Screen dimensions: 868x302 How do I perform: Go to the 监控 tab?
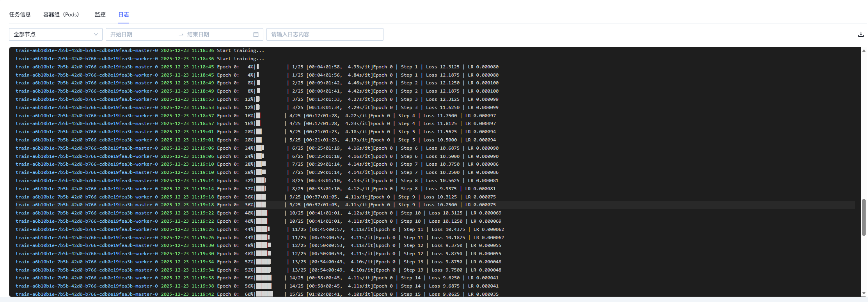100,14
